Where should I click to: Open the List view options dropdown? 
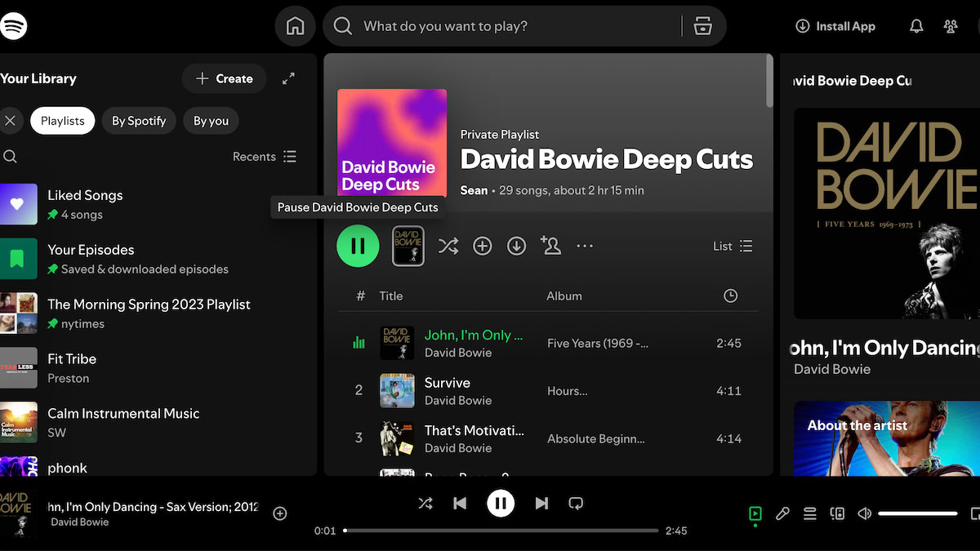point(733,246)
